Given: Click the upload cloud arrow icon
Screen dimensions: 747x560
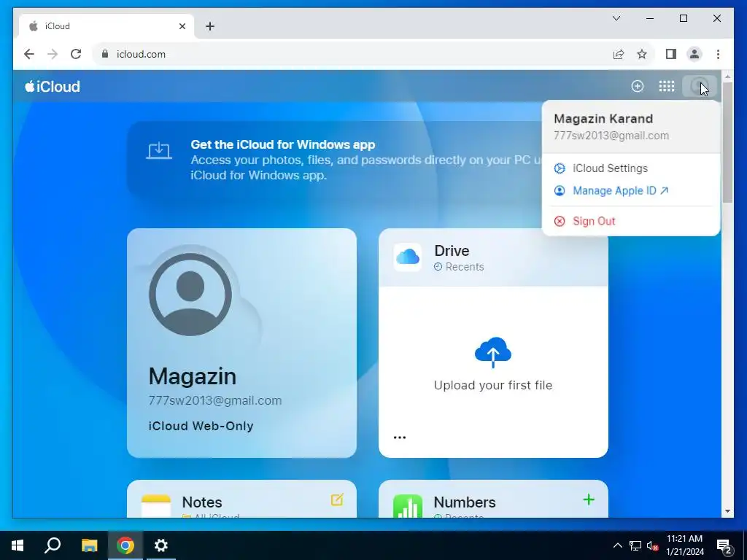Looking at the screenshot, I should click(x=493, y=352).
